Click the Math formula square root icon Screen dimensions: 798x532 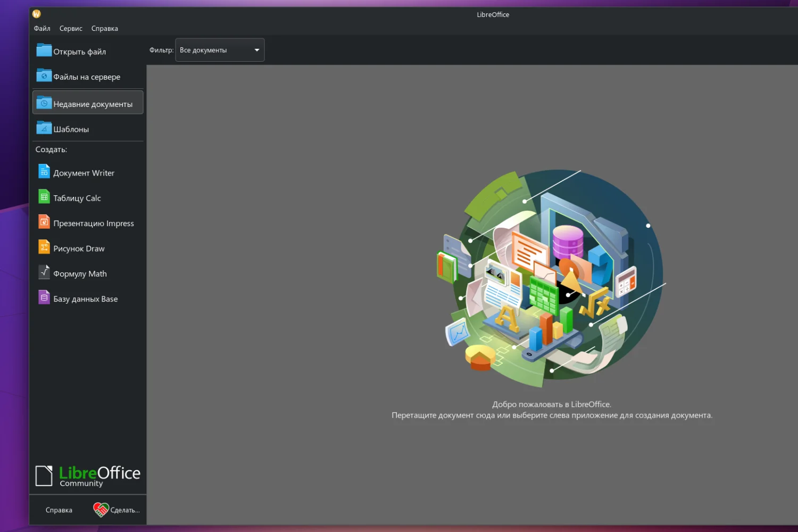44,272
